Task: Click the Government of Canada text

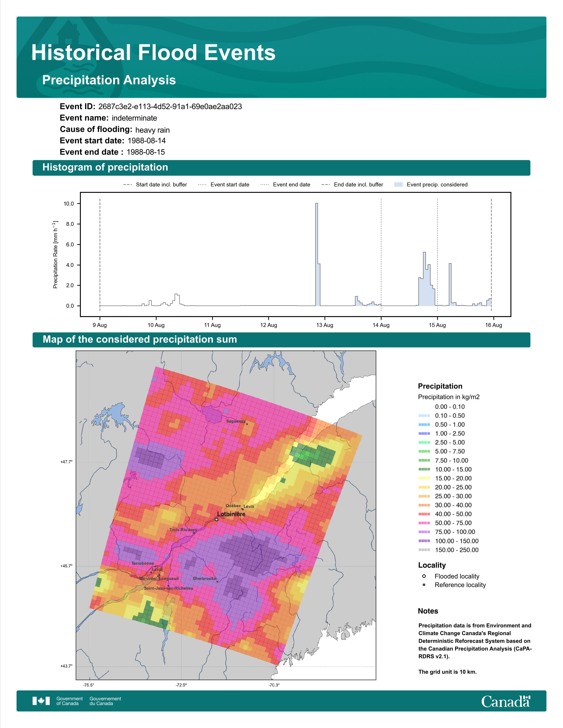Action: (69, 701)
